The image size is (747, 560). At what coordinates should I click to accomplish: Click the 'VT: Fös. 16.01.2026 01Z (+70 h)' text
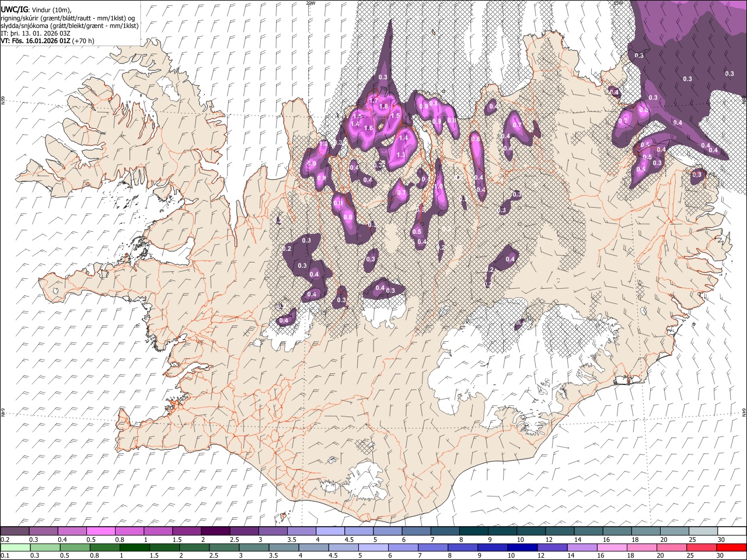point(47,41)
